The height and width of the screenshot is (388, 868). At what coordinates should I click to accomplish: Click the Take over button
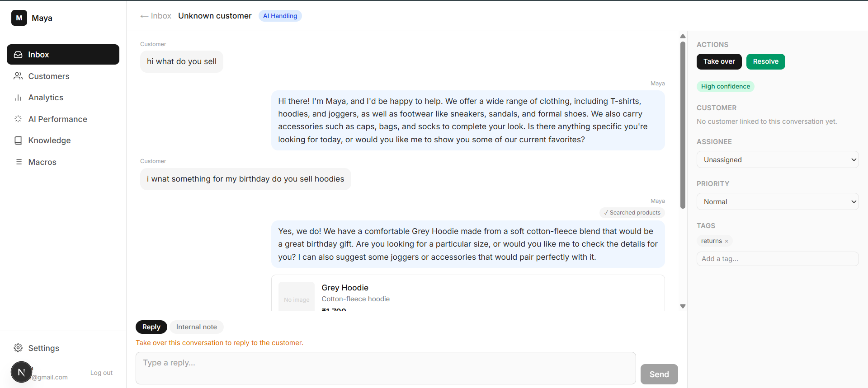click(719, 61)
